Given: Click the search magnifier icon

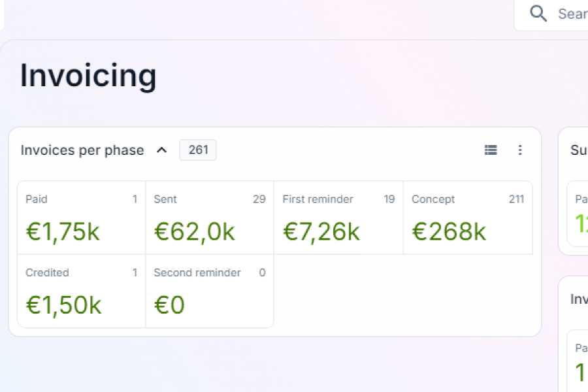Looking at the screenshot, I should pos(538,14).
